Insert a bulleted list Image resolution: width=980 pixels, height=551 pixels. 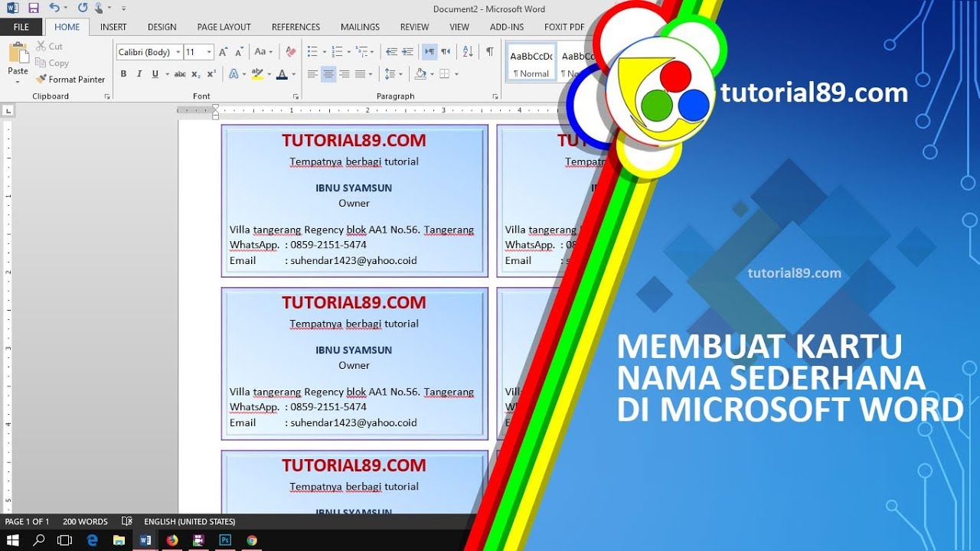click(x=312, y=52)
